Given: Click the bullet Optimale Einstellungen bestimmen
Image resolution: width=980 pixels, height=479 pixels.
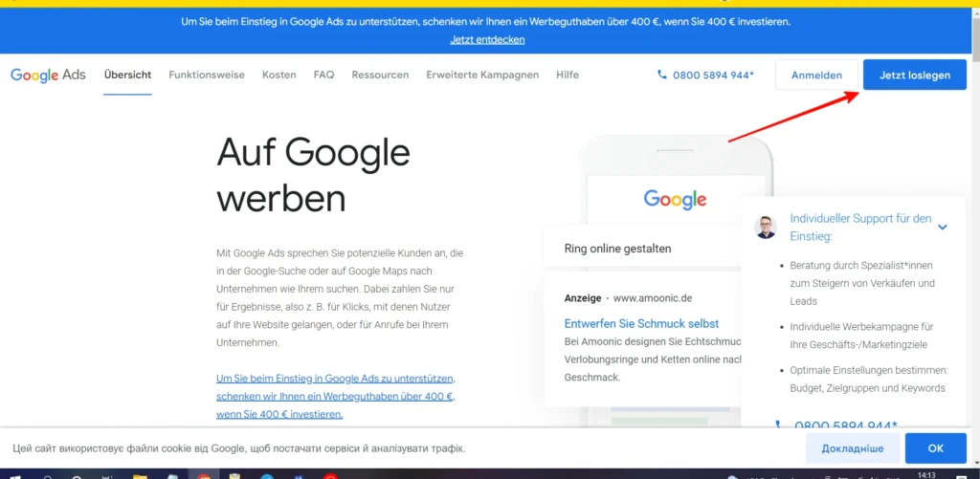Looking at the screenshot, I should [869, 379].
